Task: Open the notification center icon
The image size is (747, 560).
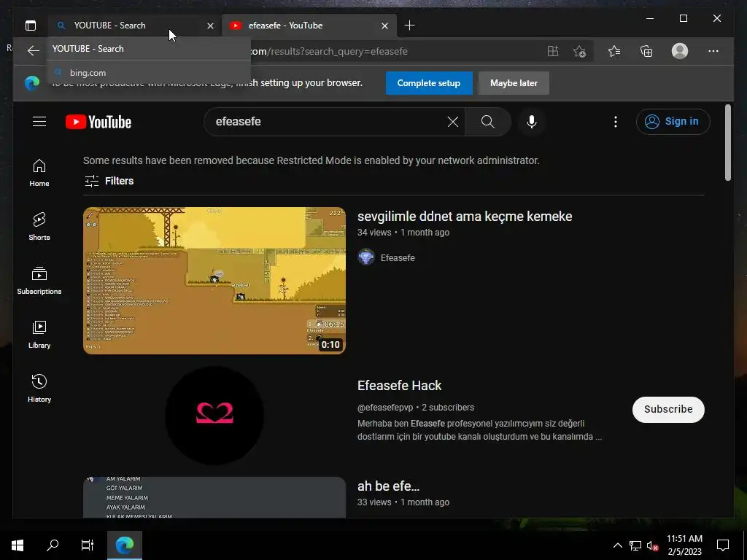Action: [723, 545]
